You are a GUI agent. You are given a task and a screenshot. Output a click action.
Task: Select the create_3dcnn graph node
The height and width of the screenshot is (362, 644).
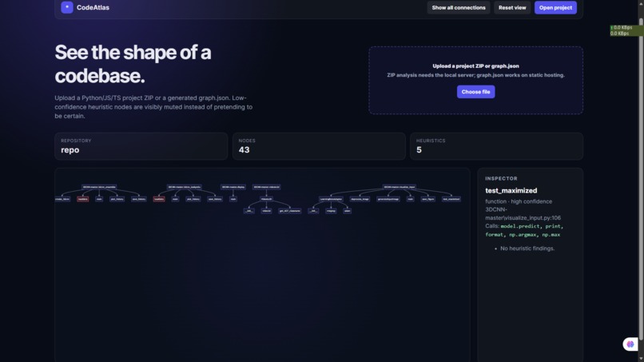tap(62, 199)
